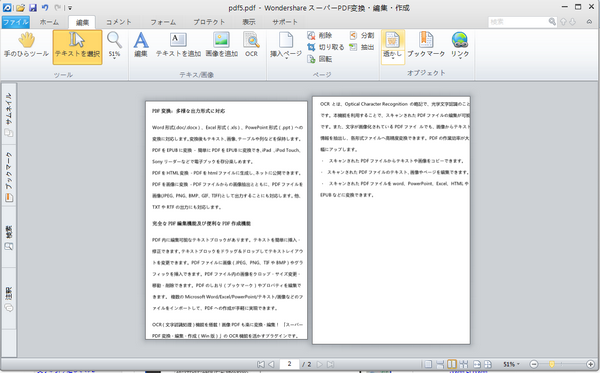Click the down arrow next to search box
The image size is (600, 373).
(x=572, y=22)
